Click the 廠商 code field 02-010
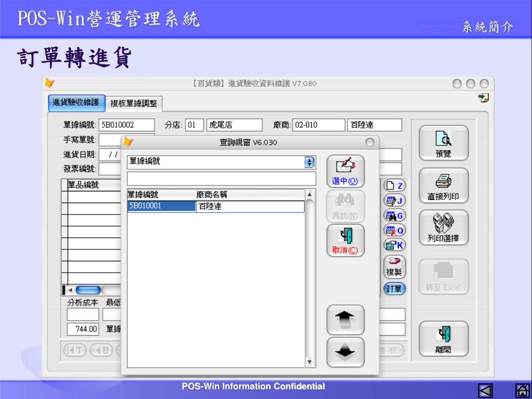Viewport: 532px width, 399px height. (x=318, y=125)
